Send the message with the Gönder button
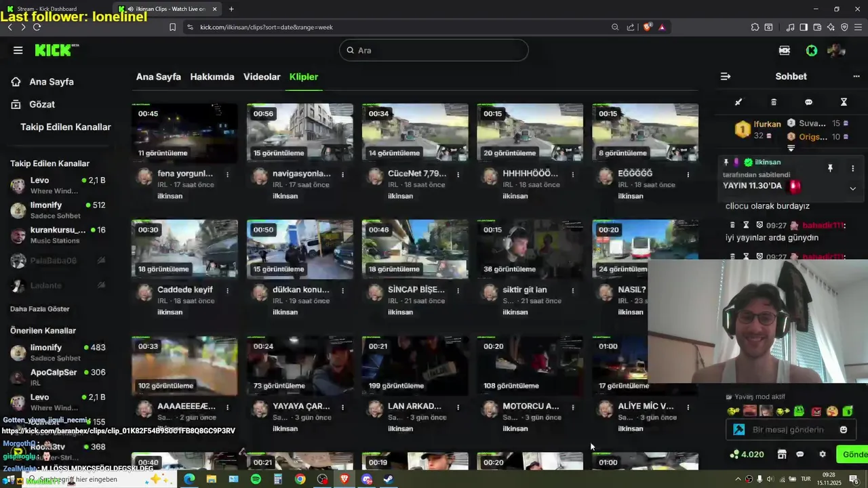Screen dimensions: 868x488 click(x=852, y=454)
